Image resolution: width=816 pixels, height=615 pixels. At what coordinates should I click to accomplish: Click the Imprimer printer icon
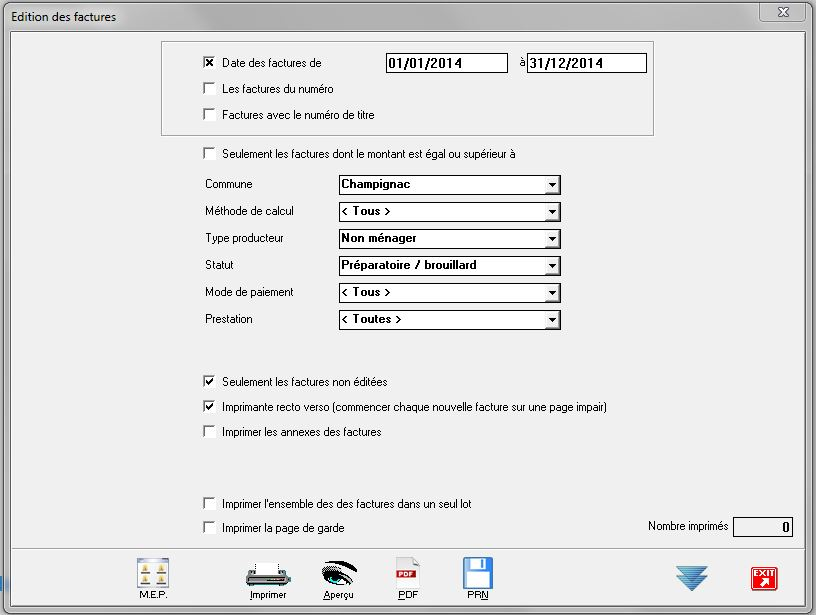(267, 576)
